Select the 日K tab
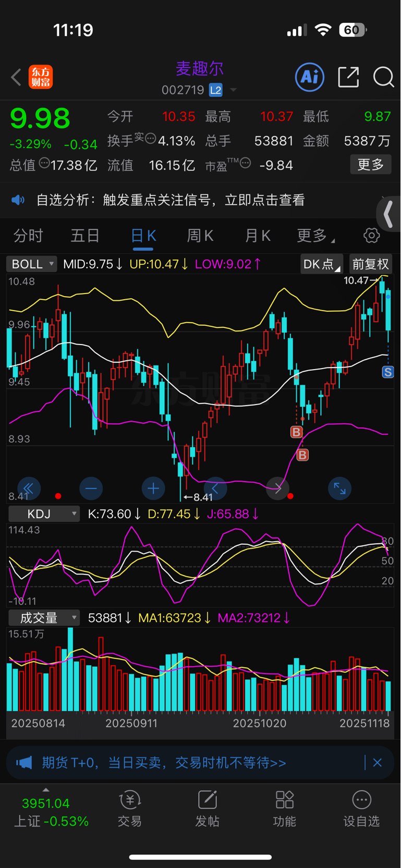The image size is (401, 868). tap(143, 236)
